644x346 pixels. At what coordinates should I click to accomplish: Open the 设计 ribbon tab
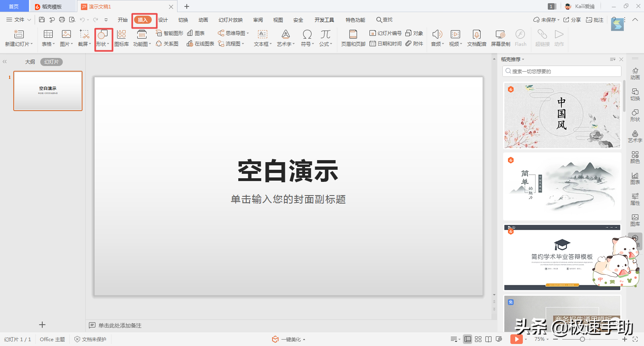click(x=163, y=20)
